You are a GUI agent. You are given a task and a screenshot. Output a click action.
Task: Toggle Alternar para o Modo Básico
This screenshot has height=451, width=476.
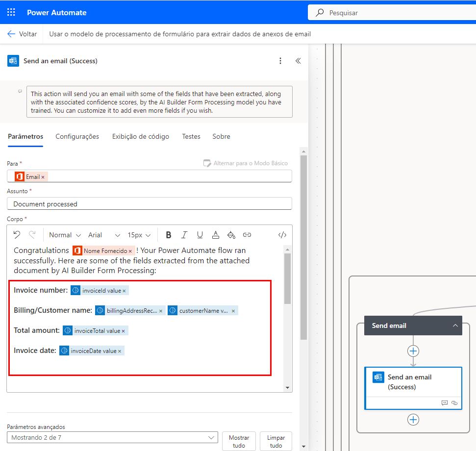pos(246,163)
